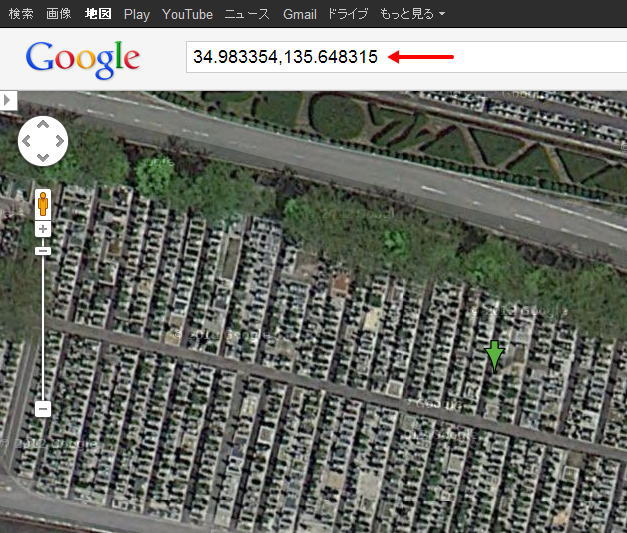Pan the map down with the arrow
Image resolution: width=627 pixels, height=533 pixels.
pyautogui.click(x=43, y=157)
